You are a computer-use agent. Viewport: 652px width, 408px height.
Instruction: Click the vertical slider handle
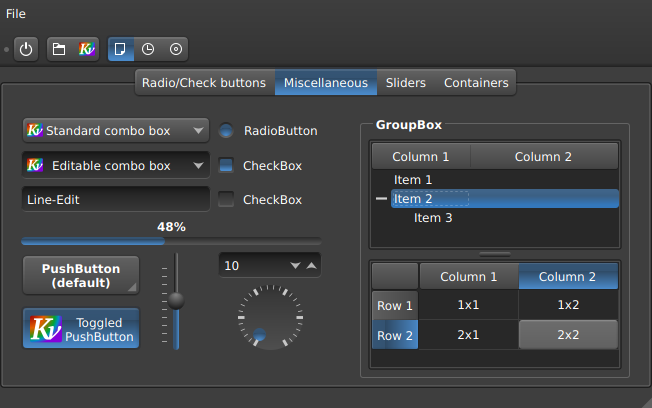[x=176, y=299]
